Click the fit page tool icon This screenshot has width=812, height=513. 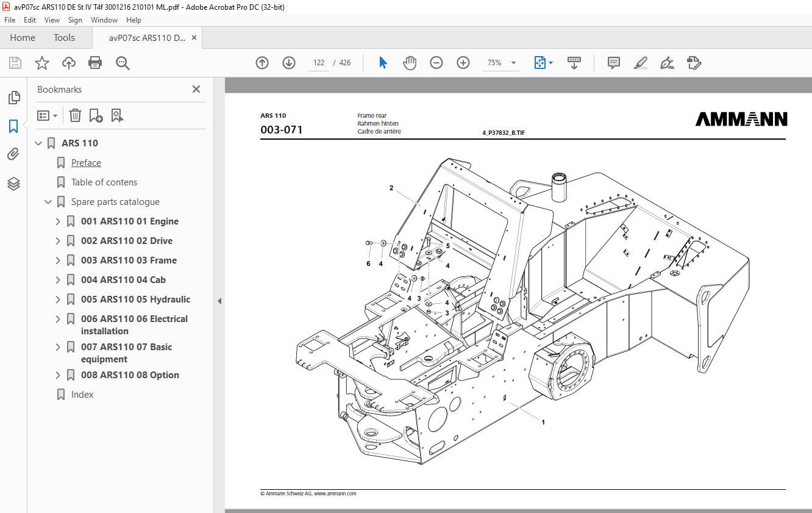pyautogui.click(x=540, y=63)
